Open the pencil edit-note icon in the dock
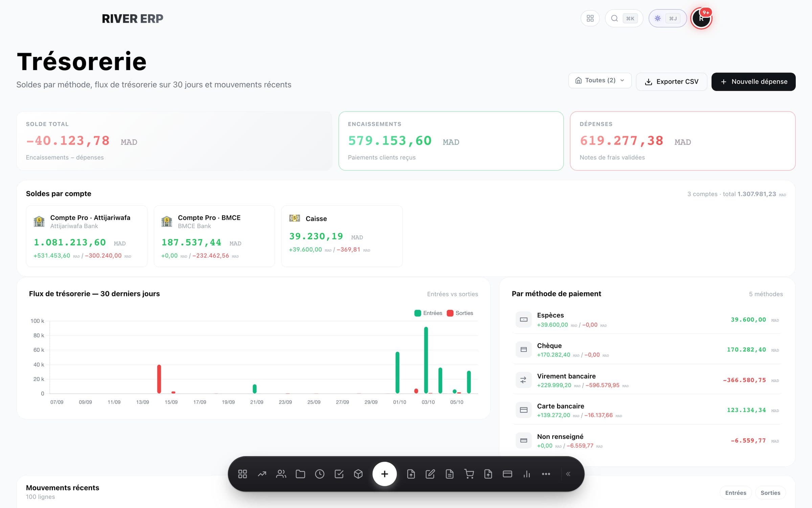The image size is (812, 508). tap(430, 474)
